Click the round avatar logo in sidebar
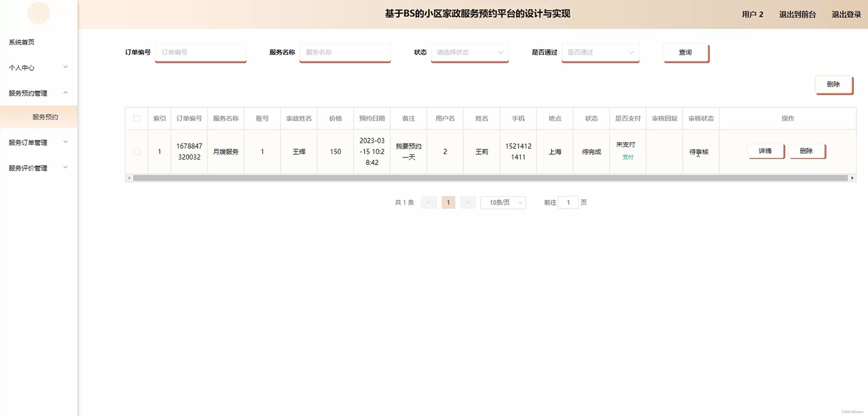 coord(39,13)
